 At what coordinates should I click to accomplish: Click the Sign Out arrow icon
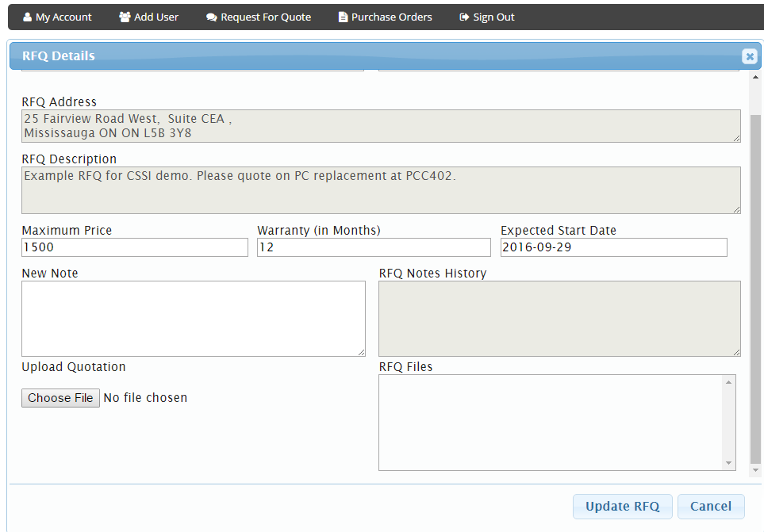coord(464,17)
